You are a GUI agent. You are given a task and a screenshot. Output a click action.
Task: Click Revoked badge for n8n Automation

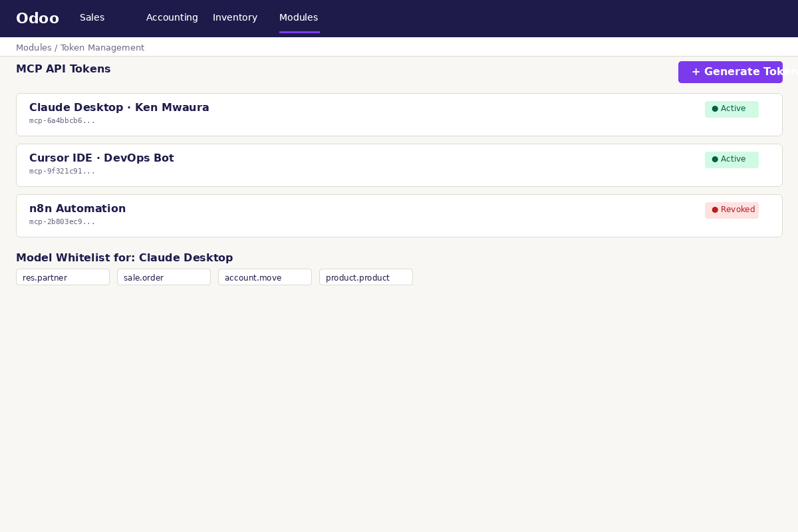coord(731,210)
